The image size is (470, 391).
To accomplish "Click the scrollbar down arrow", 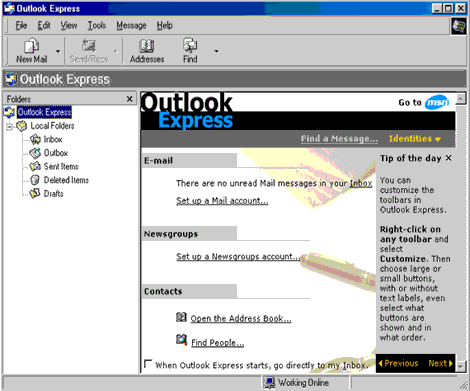I will tap(461, 366).
